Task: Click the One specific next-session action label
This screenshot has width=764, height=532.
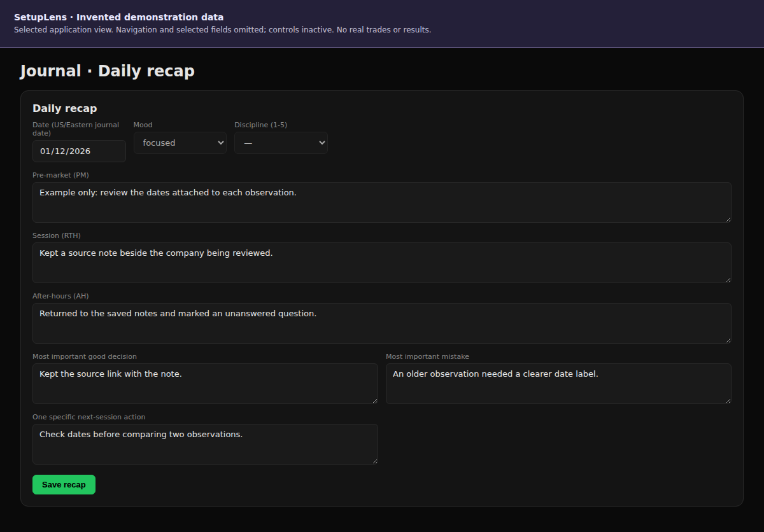Action: tap(89, 417)
